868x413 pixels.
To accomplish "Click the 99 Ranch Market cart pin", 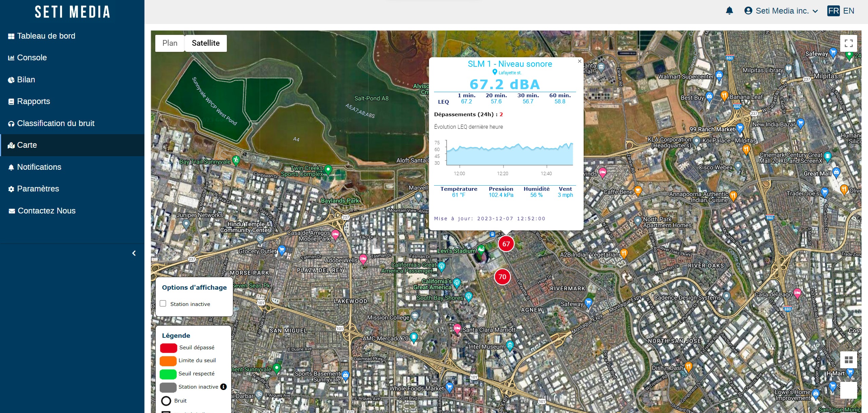I will pos(740,128).
